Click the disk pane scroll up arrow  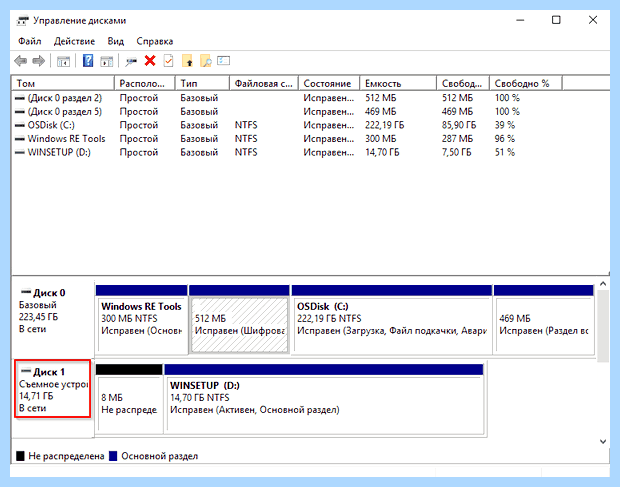click(x=603, y=284)
